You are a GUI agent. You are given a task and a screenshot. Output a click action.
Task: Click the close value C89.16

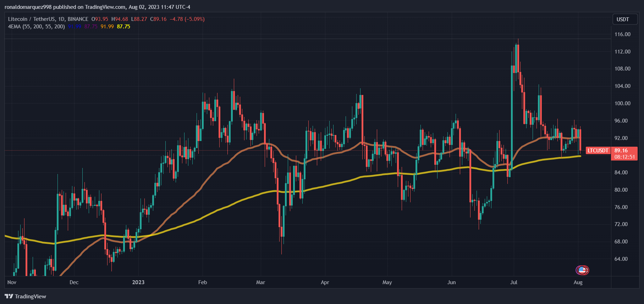[x=158, y=19]
